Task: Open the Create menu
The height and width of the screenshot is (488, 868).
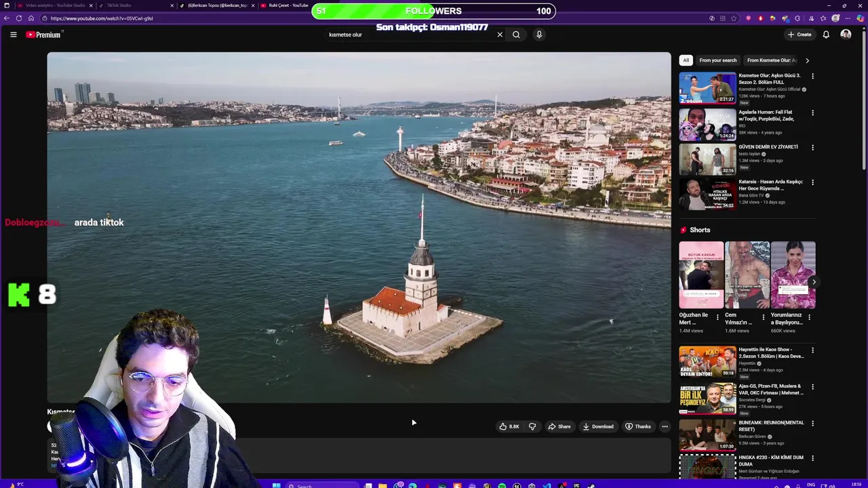Action: (800, 35)
